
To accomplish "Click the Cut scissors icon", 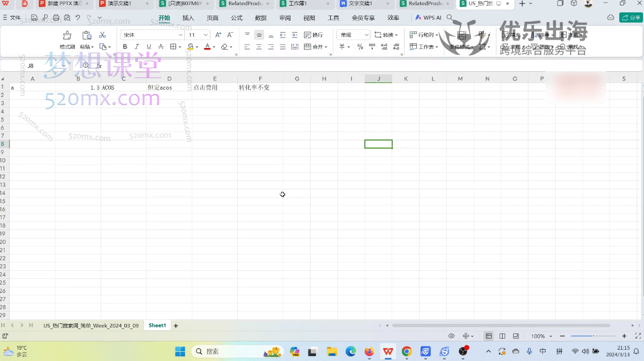I will click(102, 35).
